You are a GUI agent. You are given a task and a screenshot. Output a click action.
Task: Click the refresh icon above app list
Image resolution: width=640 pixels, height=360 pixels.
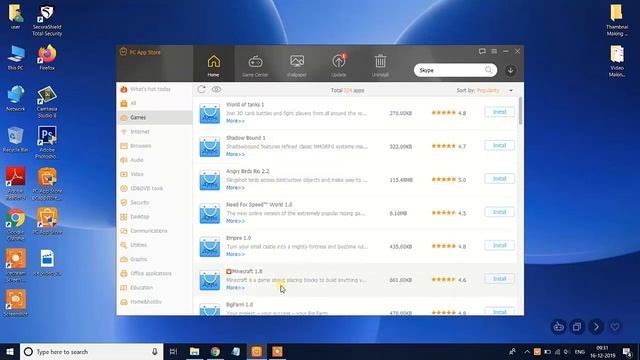coord(201,89)
